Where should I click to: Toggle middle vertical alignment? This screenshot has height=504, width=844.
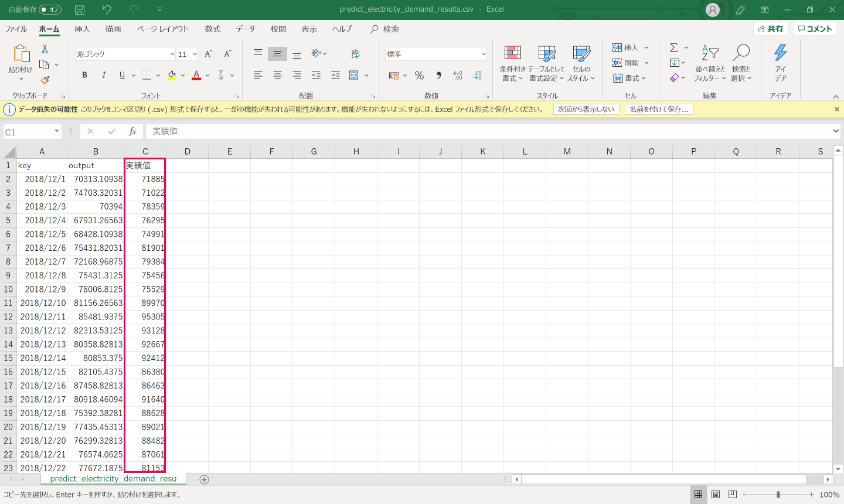point(277,54)
